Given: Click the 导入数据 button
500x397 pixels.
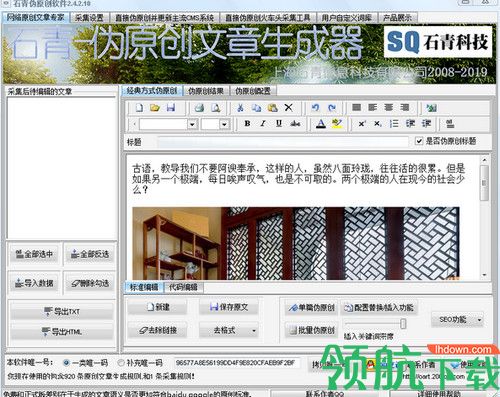Looking at the screenshot, I should pos(34,283).
